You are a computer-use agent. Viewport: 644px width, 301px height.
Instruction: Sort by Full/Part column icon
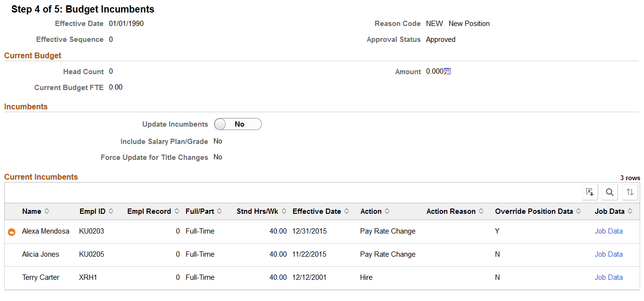click(219, 211)
